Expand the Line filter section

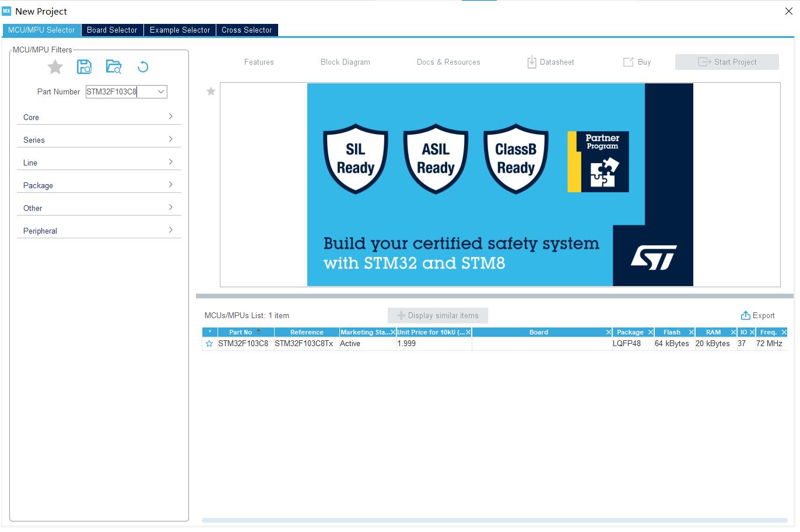pos(99,163)
